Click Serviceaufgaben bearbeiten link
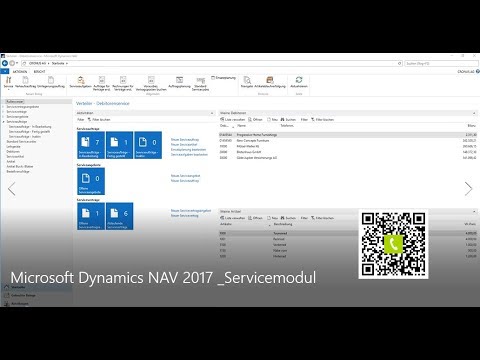This screenshot has height=360, width=480. pos(189,155)
